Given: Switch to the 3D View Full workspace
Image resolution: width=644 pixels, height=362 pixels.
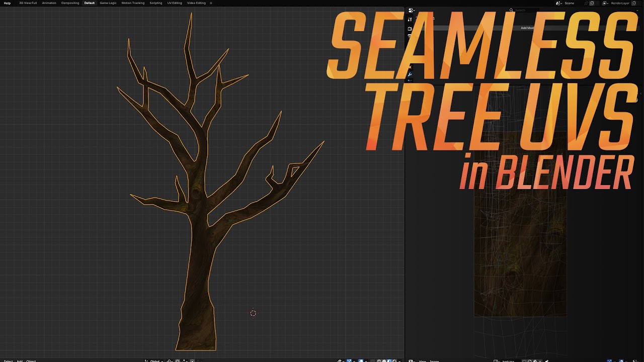Looking at the screenshot, I should pyautogui.click(x=28, y=3).
